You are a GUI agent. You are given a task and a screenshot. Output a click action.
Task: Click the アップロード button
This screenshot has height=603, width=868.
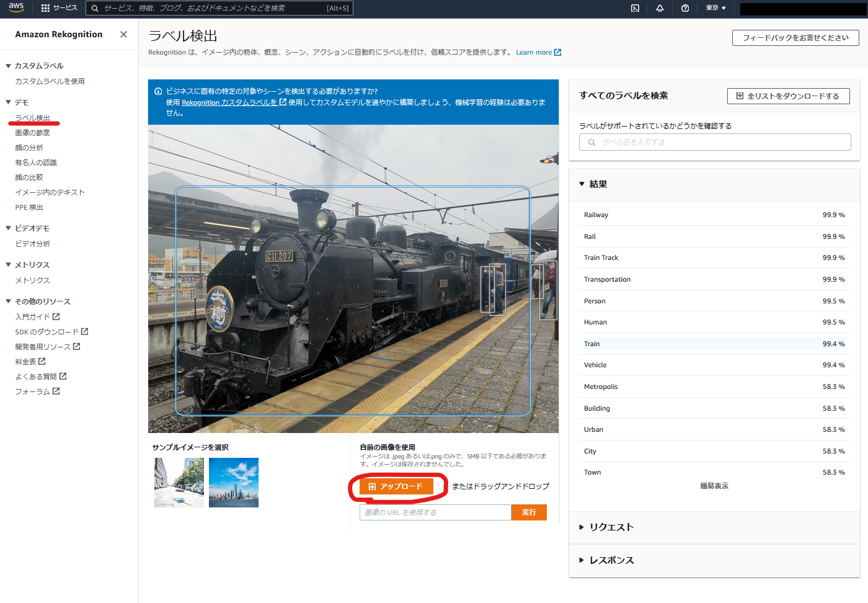[x=396, y=486]
